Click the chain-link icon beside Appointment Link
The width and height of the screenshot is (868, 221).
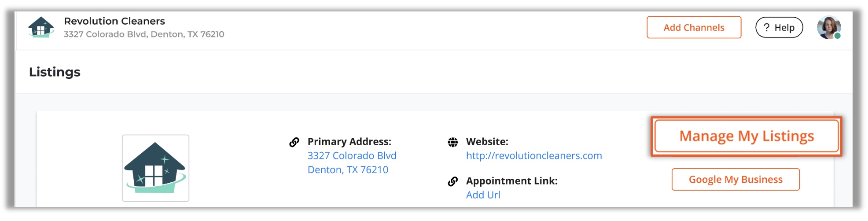coord(452,181)
